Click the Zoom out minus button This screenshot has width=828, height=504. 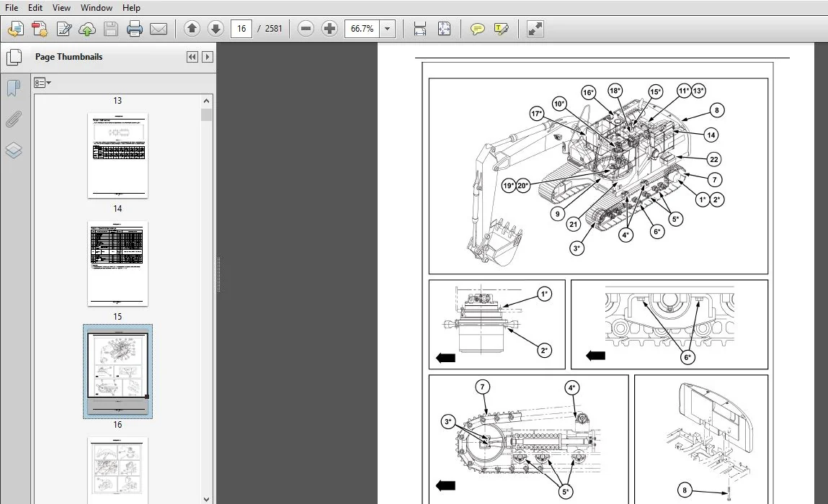pos(306,29)
